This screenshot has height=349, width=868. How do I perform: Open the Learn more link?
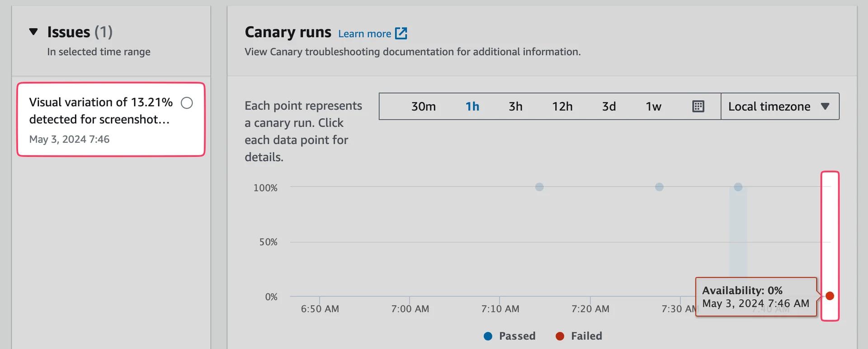tap(365, 33)
